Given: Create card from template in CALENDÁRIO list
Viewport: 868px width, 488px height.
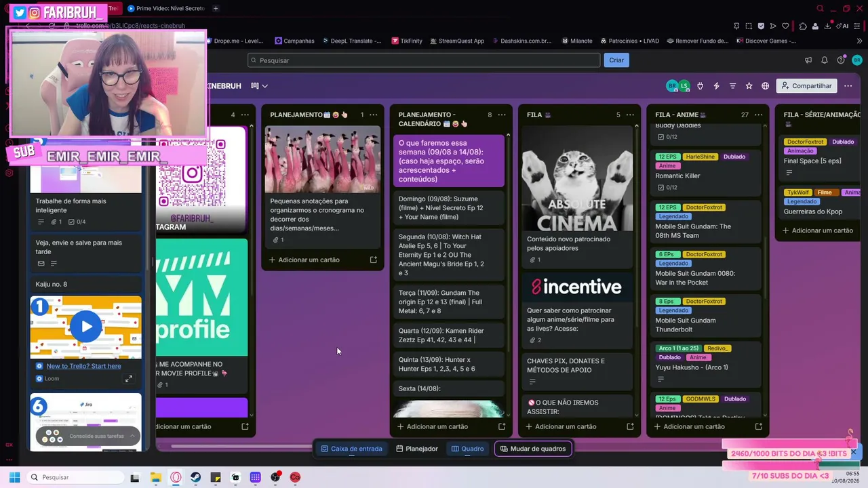Looking at the screenshot, I should [x=502, y=426].
